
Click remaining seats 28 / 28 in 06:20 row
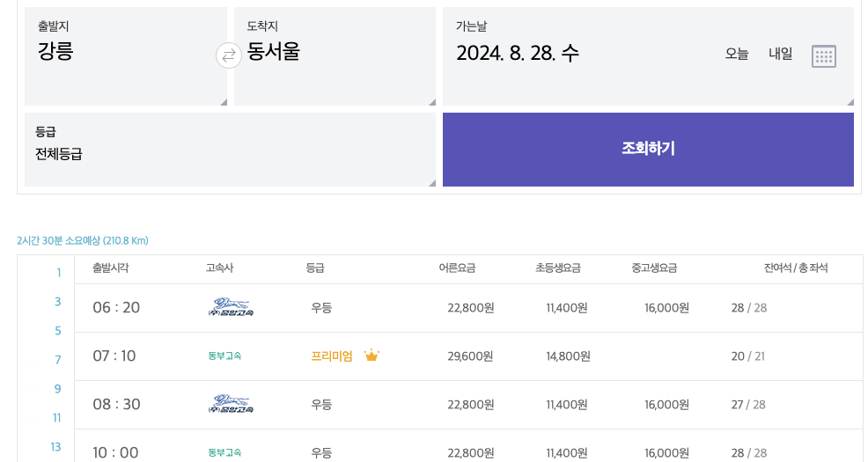(x=749, y=308)
